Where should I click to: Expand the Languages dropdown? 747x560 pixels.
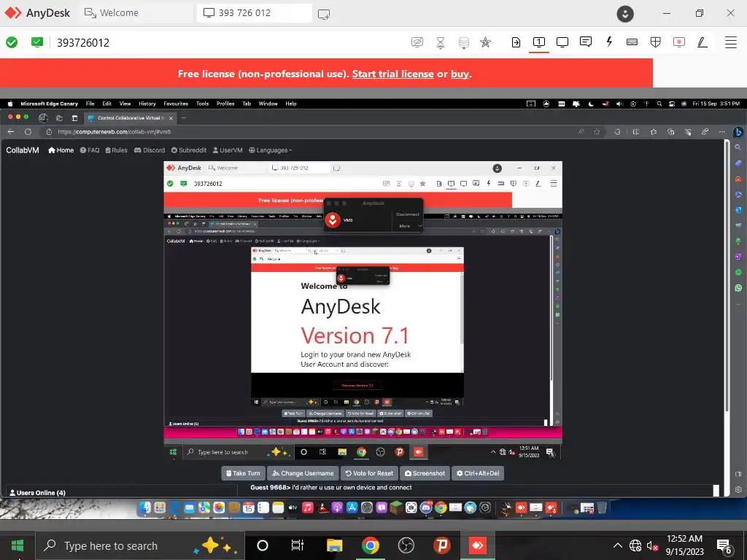tap(270, 150)
